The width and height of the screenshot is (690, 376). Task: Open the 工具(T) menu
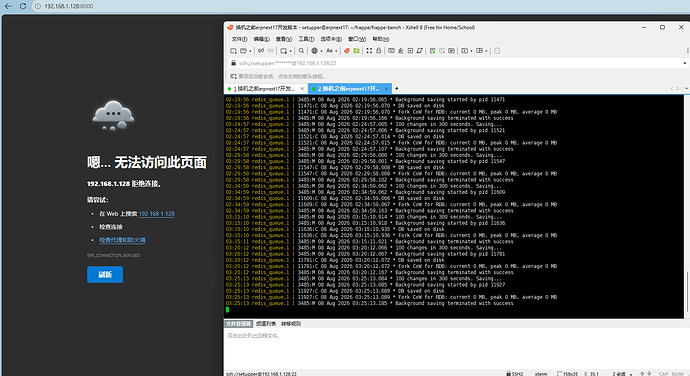click(x=306, y=39)
